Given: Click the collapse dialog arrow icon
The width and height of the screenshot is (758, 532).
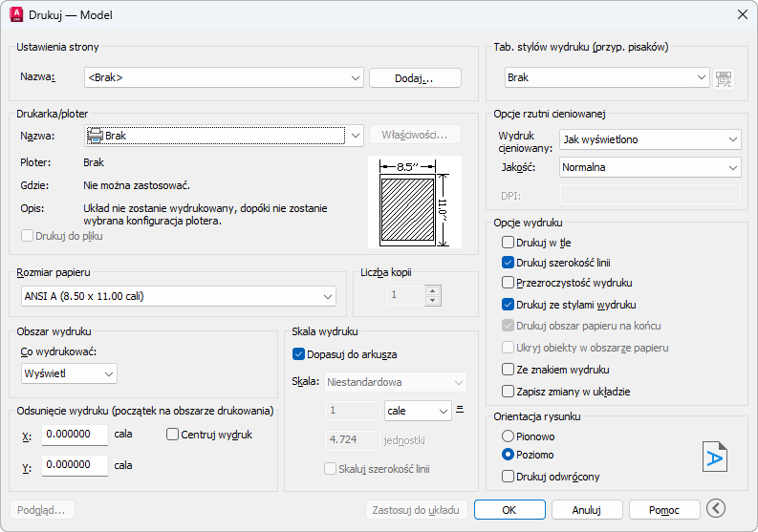Looking at the screenshot, I should coord(715,509).
